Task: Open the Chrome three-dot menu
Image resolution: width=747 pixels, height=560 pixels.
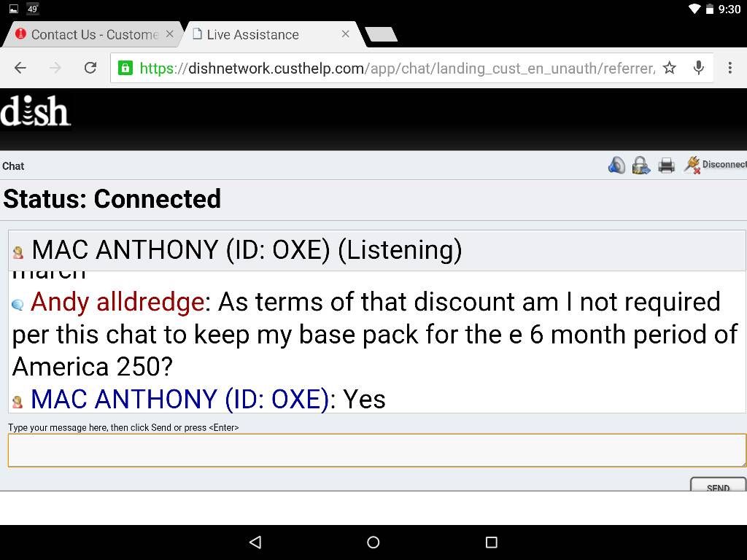Action: [x=729, y=68]
